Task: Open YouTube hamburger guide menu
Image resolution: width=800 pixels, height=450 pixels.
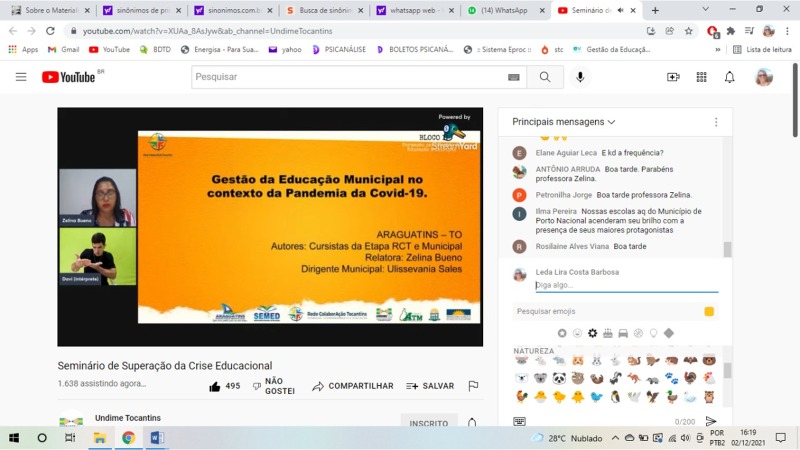Action: [x=21, y=77]
